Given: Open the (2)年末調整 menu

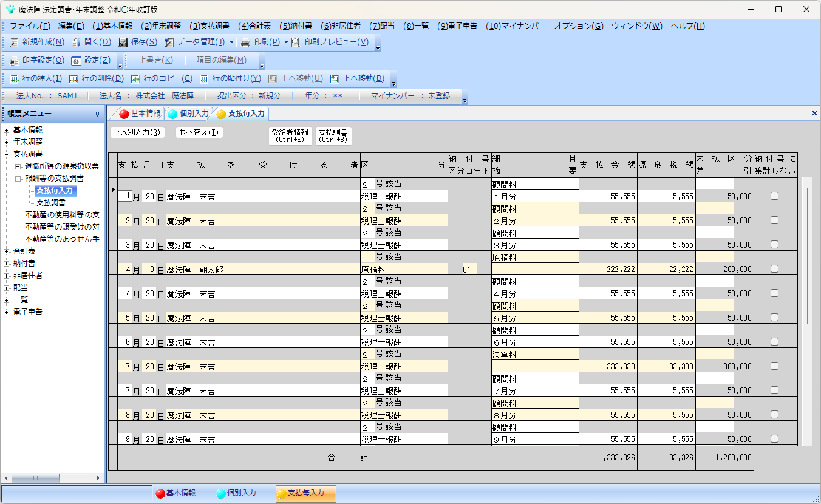Looking at the screenshot, I should click(x=160, y=26).
